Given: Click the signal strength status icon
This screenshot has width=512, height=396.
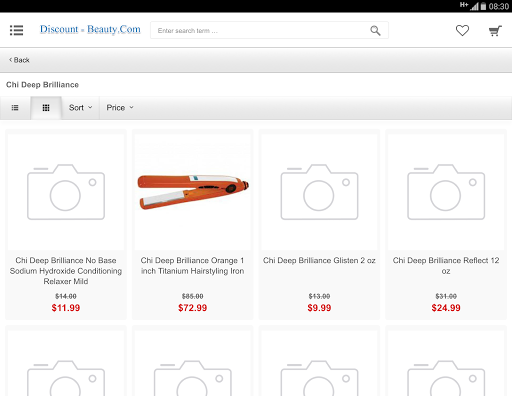Looking at the screenshot, I should click(474, 6).
